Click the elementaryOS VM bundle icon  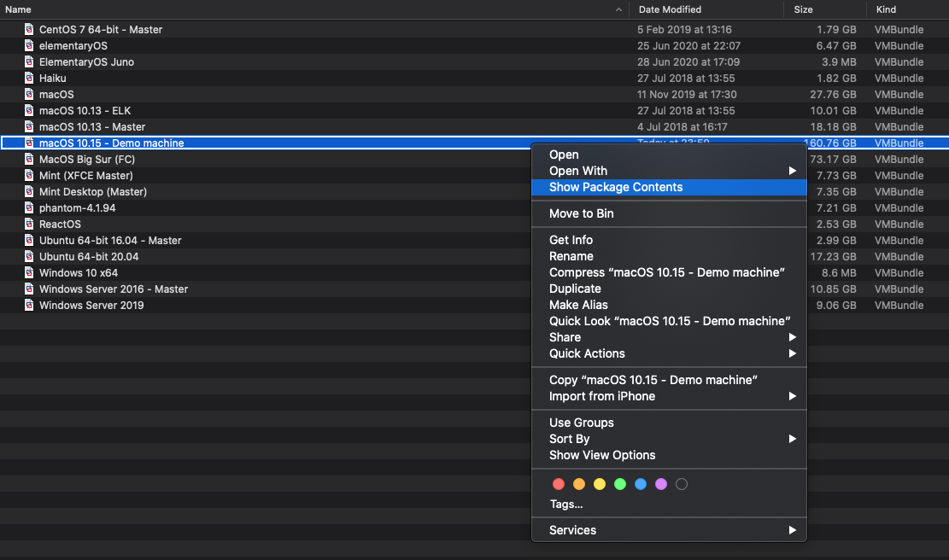[29, 45]
